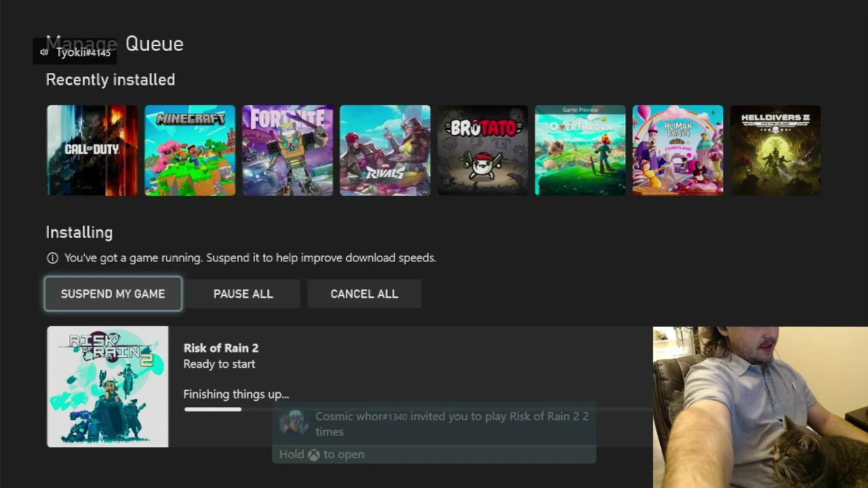Select the Human Fall Flat tile
Image resolution: width=868 pixels, height=488 pixels.
click(678, 150)
